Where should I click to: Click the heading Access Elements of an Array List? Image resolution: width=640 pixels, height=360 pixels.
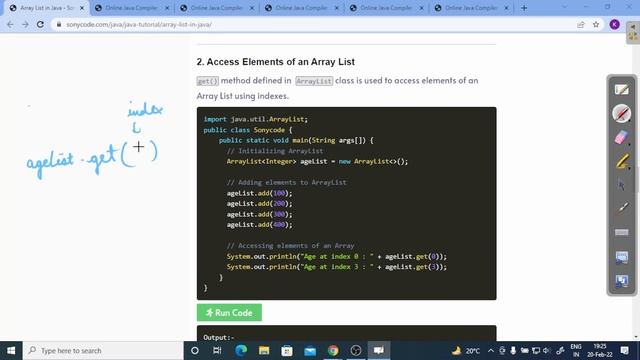point(276,62)
